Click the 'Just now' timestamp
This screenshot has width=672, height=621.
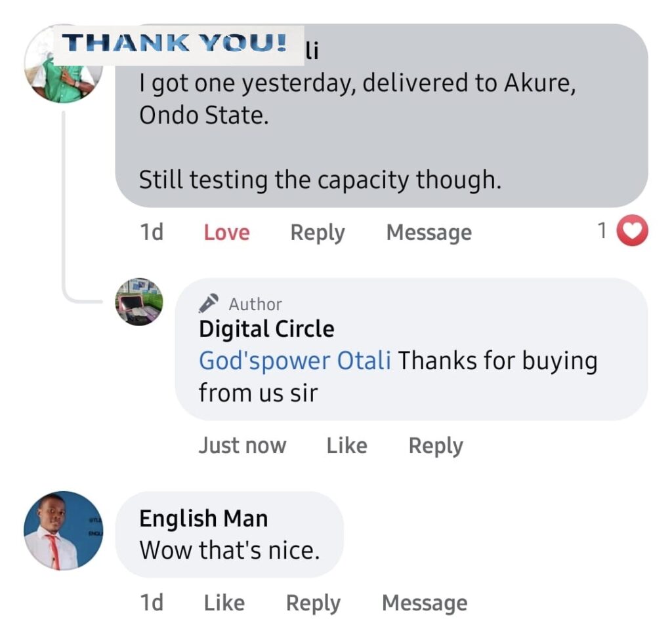tap(242, 446)
